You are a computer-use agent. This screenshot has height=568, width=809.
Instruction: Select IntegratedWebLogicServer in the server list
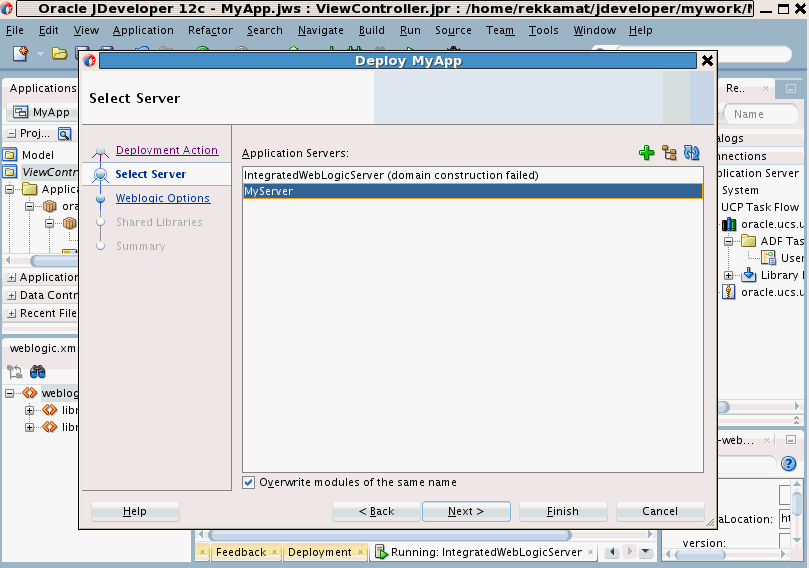coord(473,175)
